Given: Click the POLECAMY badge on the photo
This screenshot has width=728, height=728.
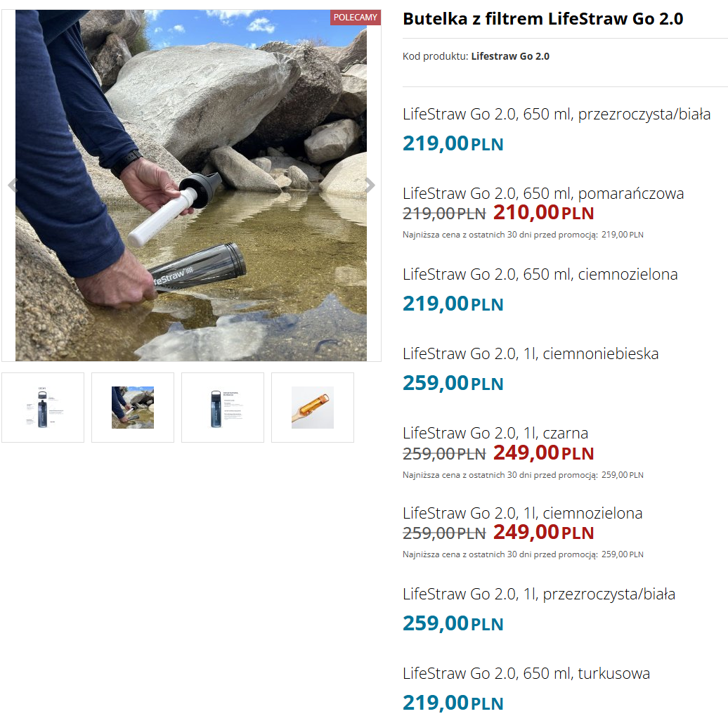Looking at the screenshot, I should pyautogui.click(x=355, y=17).
